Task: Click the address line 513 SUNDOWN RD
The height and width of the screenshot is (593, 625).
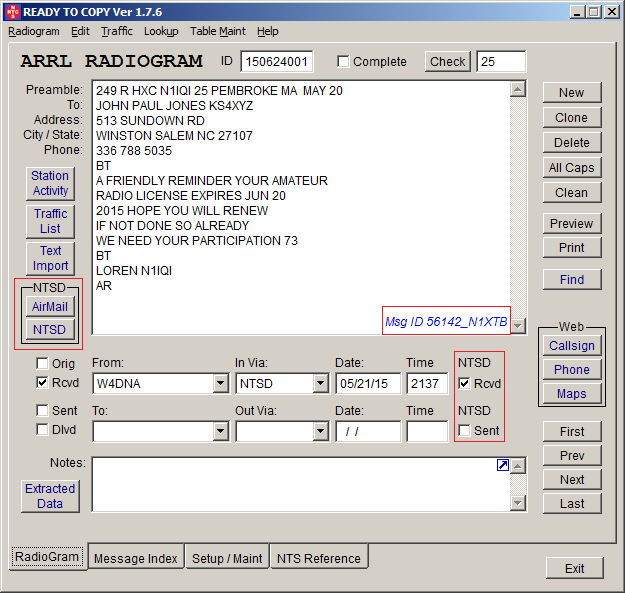Action: (x=150, y=121)
